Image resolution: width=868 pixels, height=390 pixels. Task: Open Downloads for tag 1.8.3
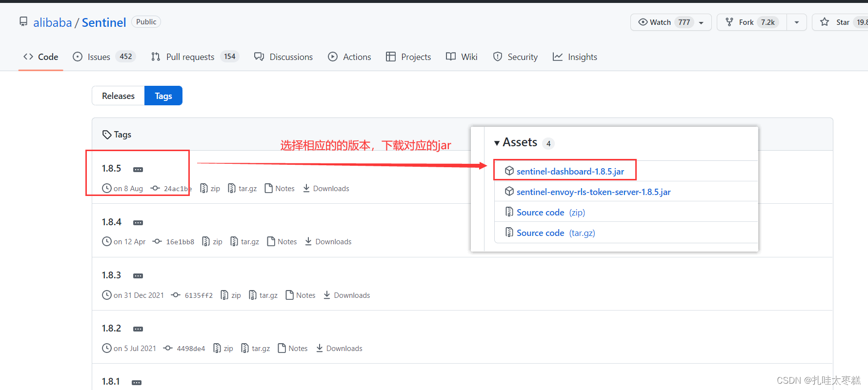347,295
